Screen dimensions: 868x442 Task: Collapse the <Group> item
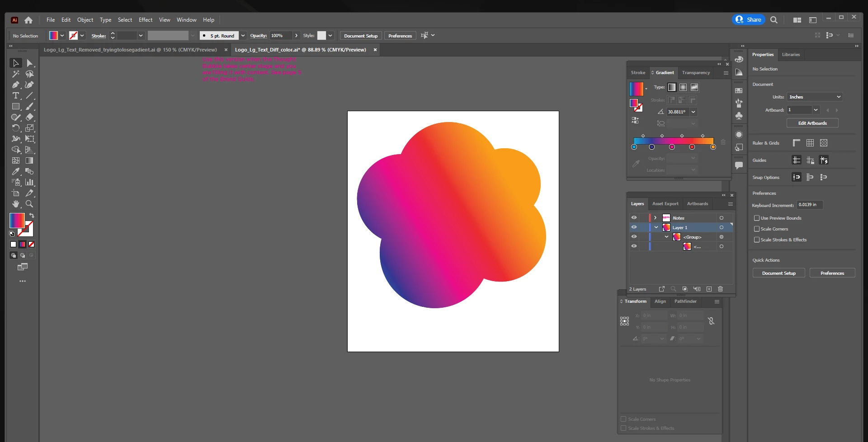[666, 237]
